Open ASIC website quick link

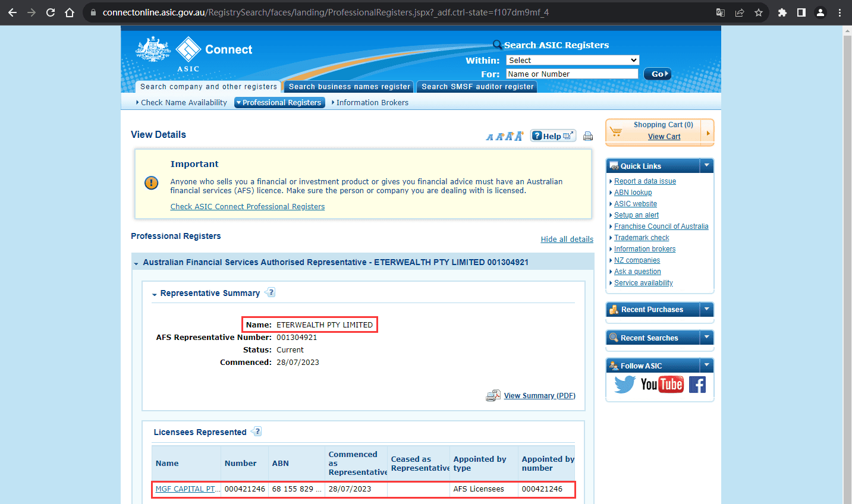(636, 204)
